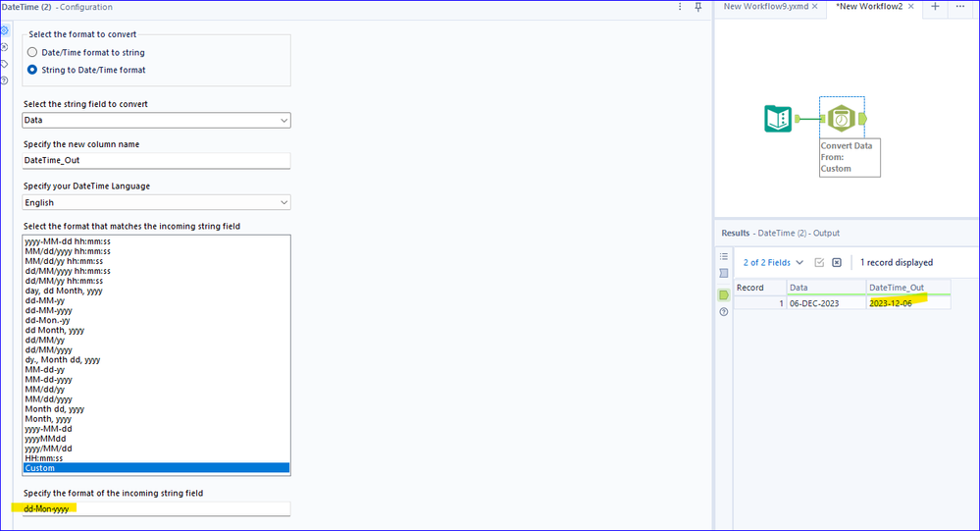This screenshot has width=980, height=531.
Task: Choose yyyy/MM/dd format
Action: point(156,449)
